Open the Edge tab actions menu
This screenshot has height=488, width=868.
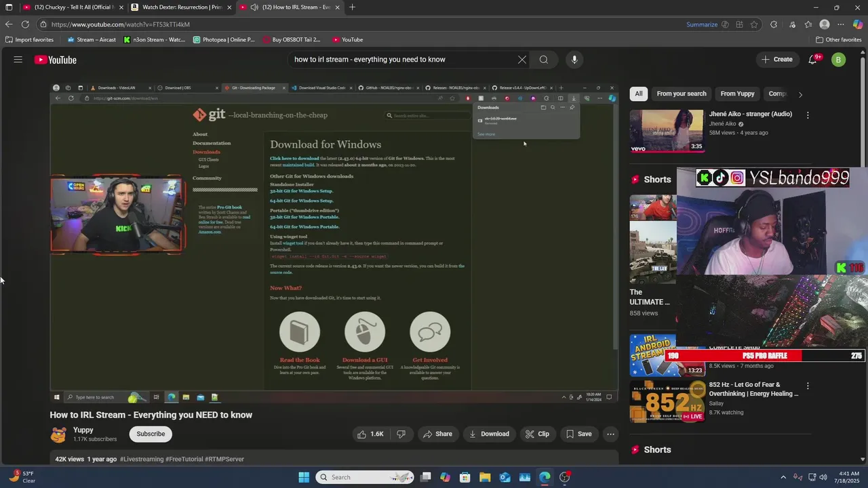[9, 7]
